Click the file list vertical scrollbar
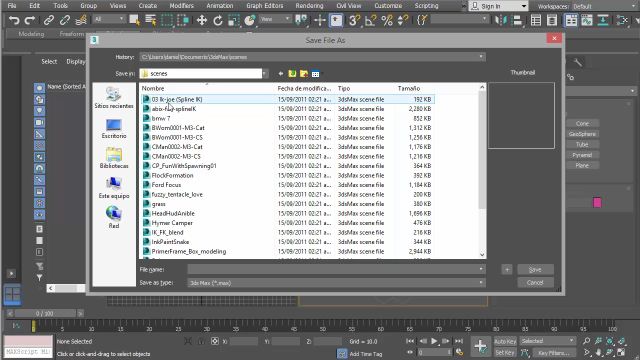 pyautogui.click(x=482, y=171)
